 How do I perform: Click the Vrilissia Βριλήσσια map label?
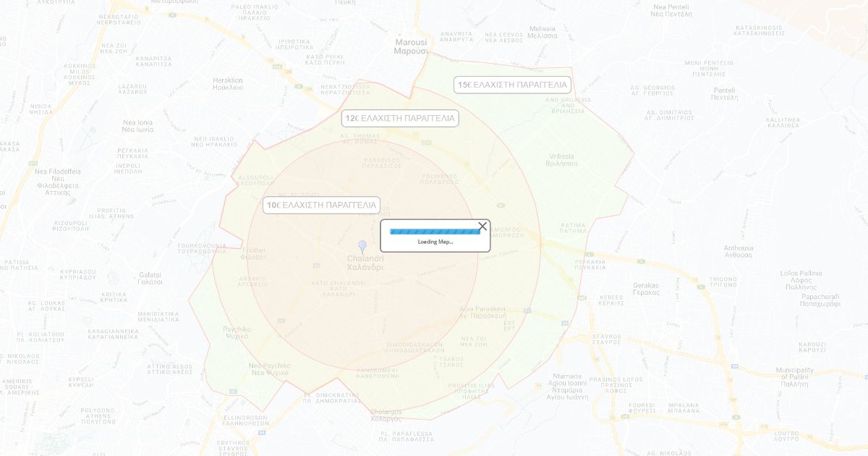click(x=562, y=159)
